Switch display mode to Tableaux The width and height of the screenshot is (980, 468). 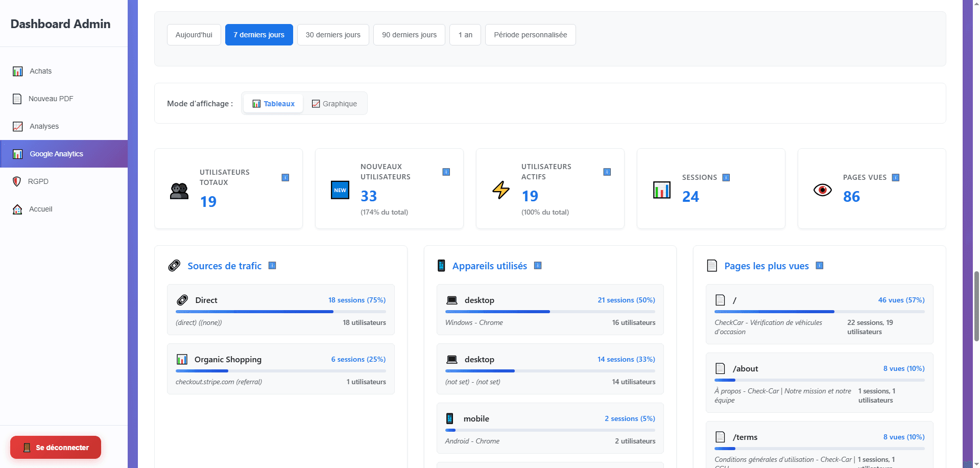pos(274,104)
